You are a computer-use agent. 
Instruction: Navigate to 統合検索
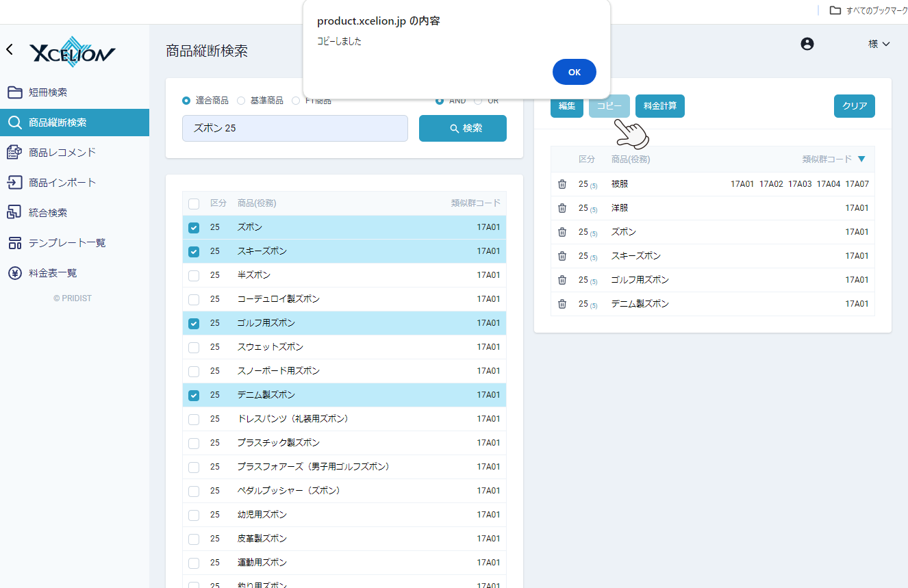pos(75,213)
